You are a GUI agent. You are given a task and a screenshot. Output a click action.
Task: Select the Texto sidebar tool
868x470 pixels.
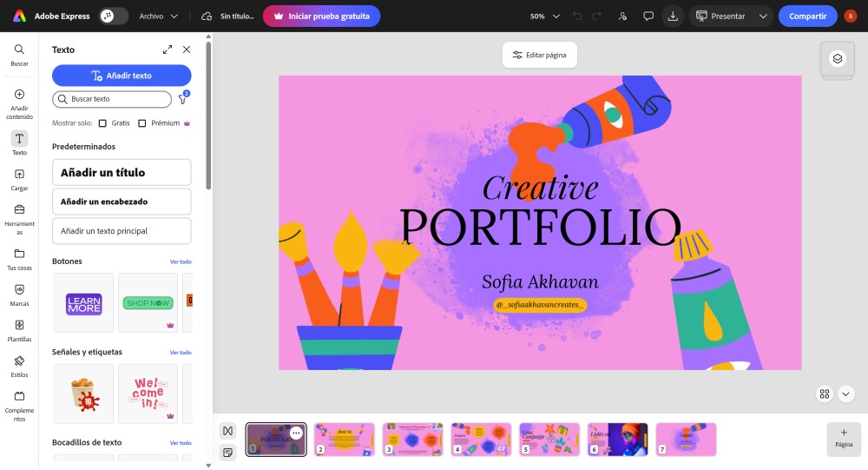[x=19, y=143]
